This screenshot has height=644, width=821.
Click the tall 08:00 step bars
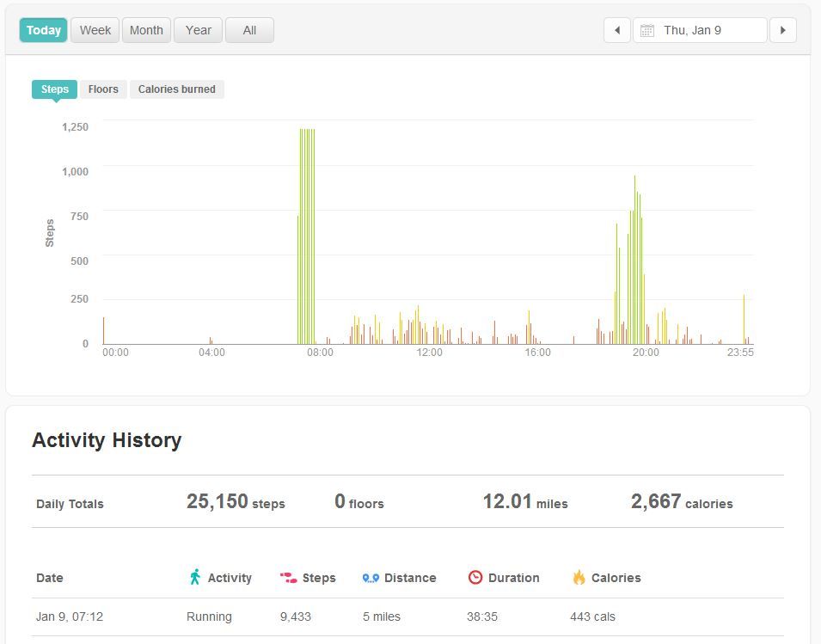[x=306, y=236]
